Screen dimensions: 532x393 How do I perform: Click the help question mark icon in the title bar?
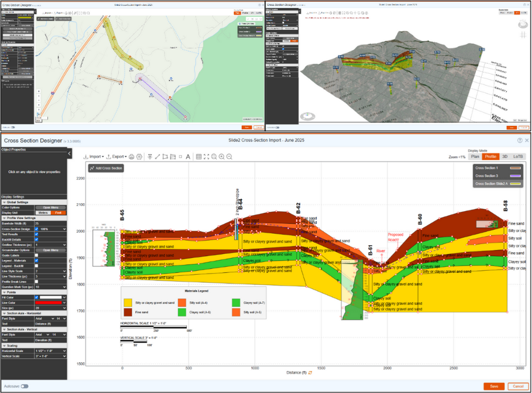pyautogui.click(x=520, y=140)
